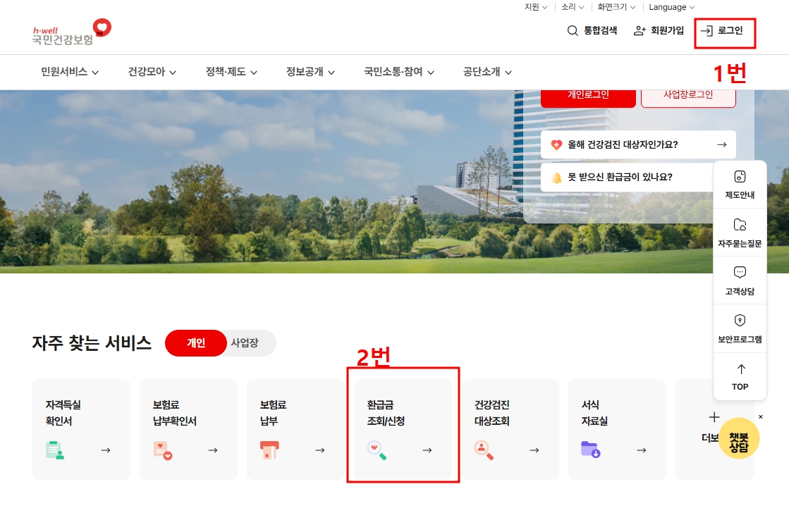This screenshot has height=532, width=789.
Task: Open 올해 건강검진 대상자인가요 banner text
Action: pyautogui.click(x=623, y=145)
